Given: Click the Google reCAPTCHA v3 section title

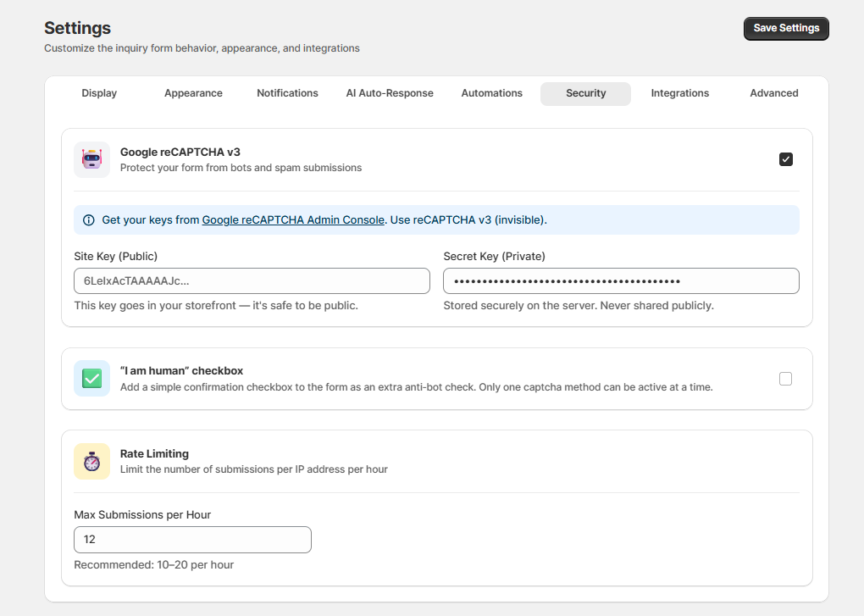Looking at the screenshot, I should point(180,153).
